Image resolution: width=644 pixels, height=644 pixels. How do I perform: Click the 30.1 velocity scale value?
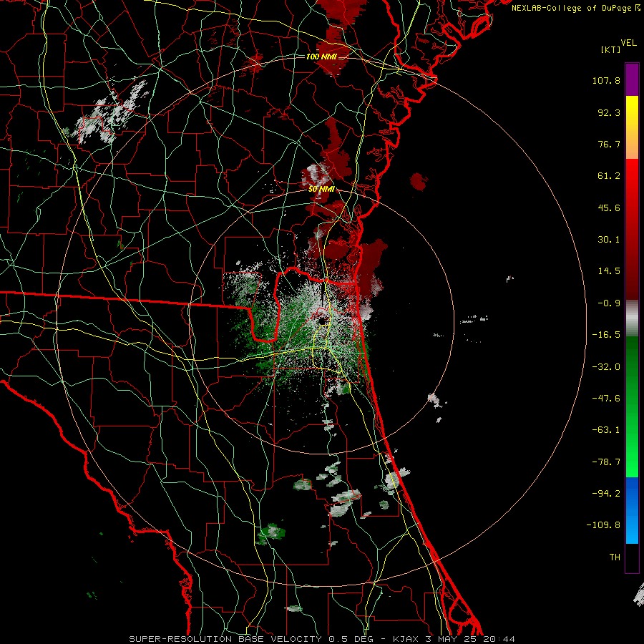(x=609, y=240)
